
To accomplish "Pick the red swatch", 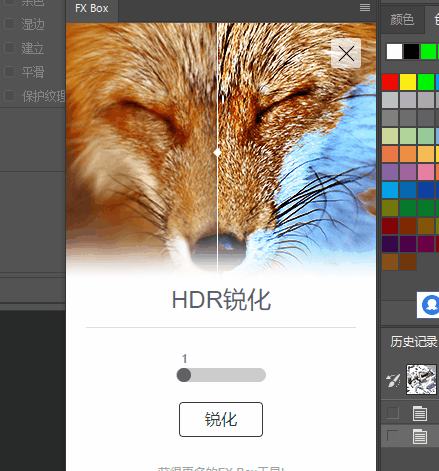I will (x=390, y=82).
